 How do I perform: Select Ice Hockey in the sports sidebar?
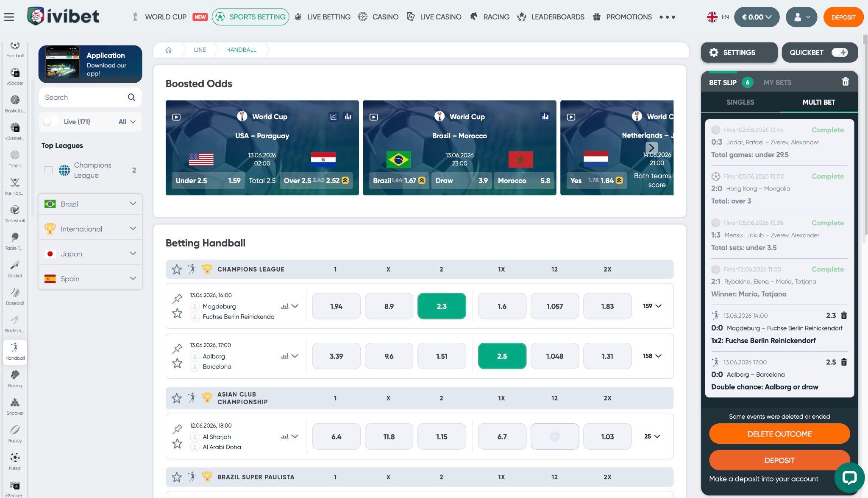pyautogui.click(x=15, y=187)
